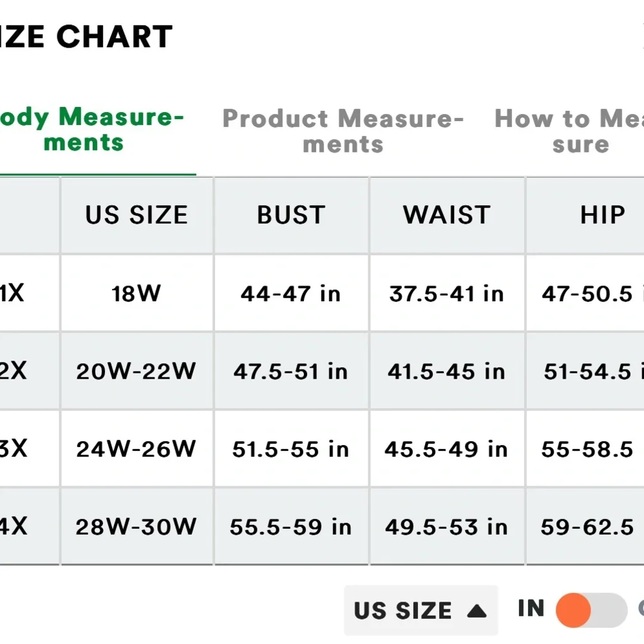644x644 pixels.
Task: Click the US SIZE column header
Action: [x=137, y=215]
